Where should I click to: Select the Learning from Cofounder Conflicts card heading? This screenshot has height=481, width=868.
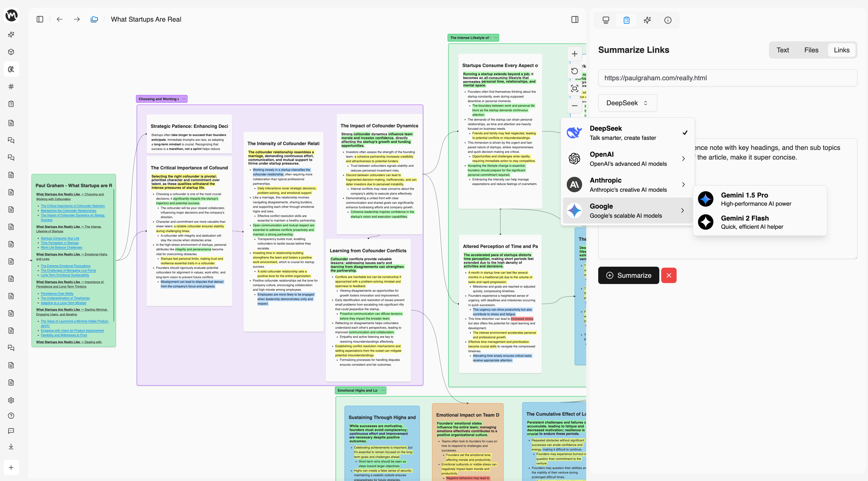(x=368, y=251)
